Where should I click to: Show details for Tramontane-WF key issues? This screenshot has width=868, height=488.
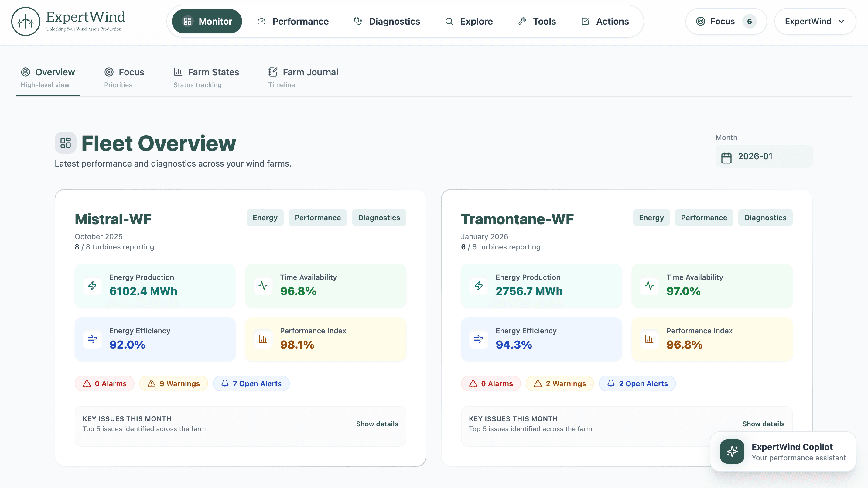coord(763,424)
